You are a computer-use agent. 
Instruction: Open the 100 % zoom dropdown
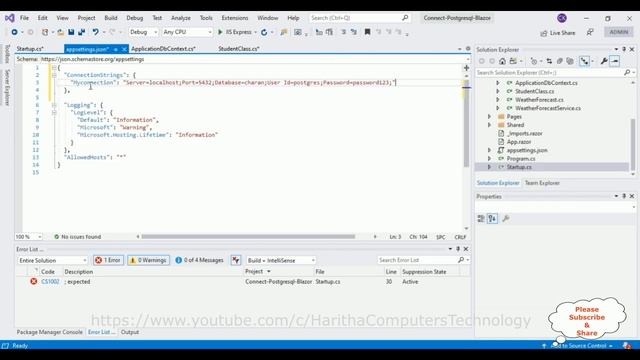coord(28,237)
